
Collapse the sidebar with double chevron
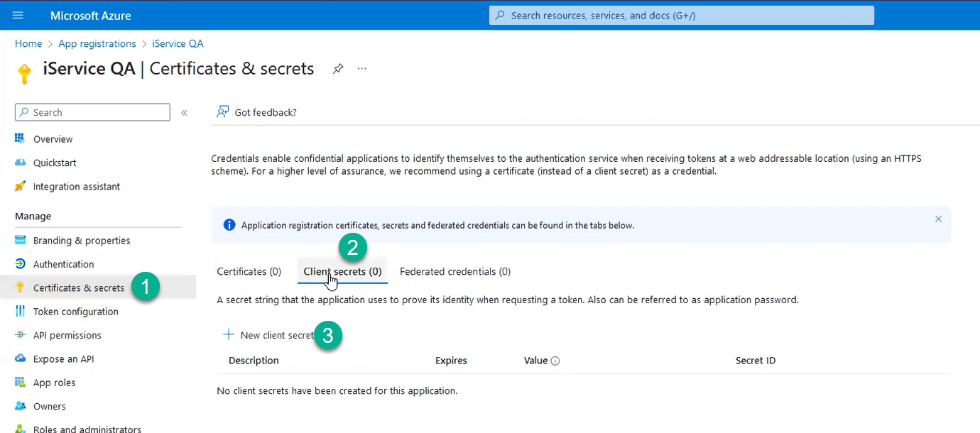(x=184, y=113)
